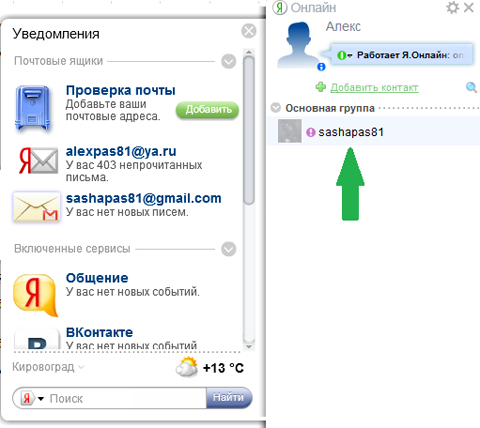Collapse the Почтовые ящики section
Screen dimensions: 480x428
(x=229, y=61)
